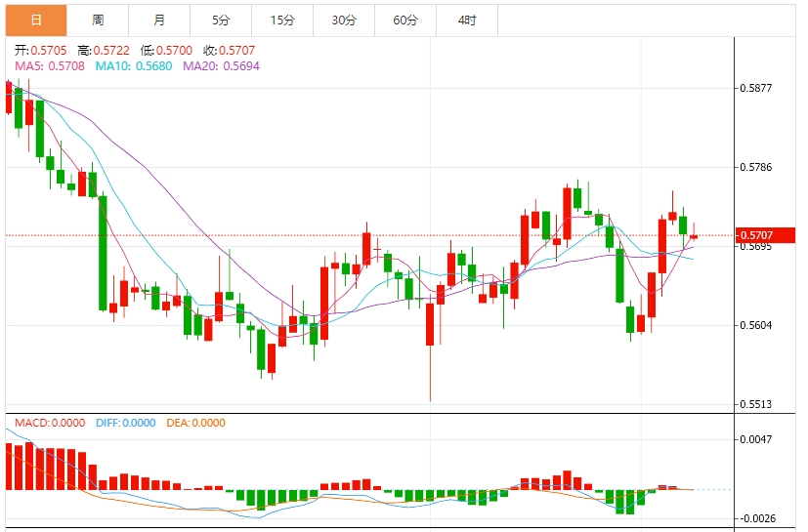Open the 60分 timeframe tab

pos(405,20)
